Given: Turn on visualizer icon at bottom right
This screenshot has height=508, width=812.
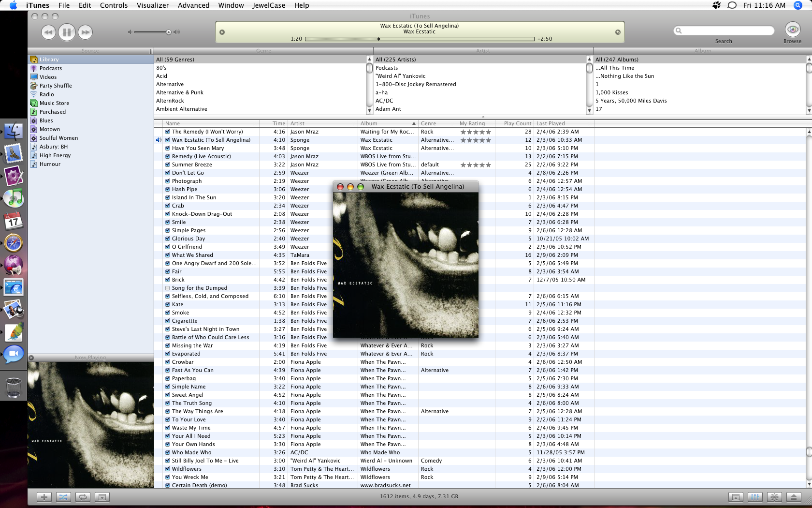Looking at the screenshot, I should coord(774,497).
